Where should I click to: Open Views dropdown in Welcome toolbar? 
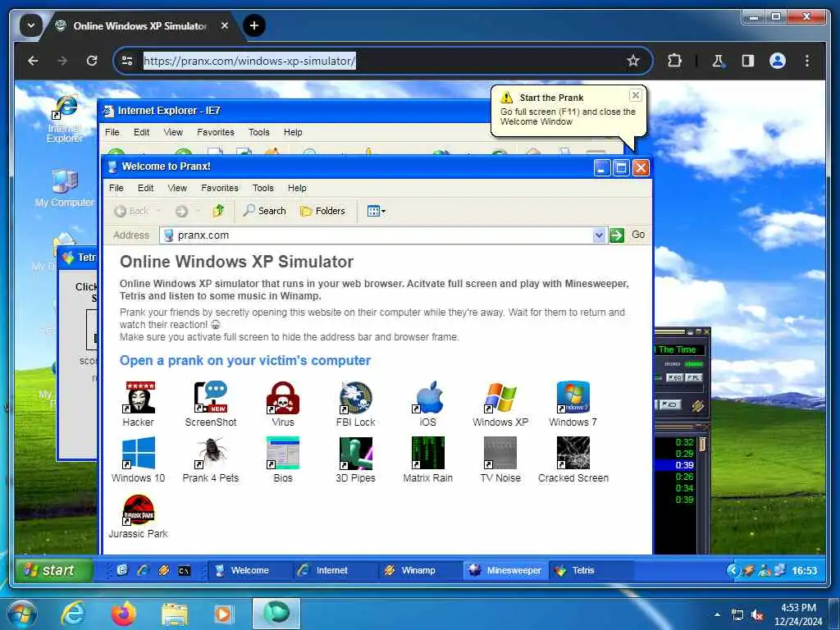point(376,211)
